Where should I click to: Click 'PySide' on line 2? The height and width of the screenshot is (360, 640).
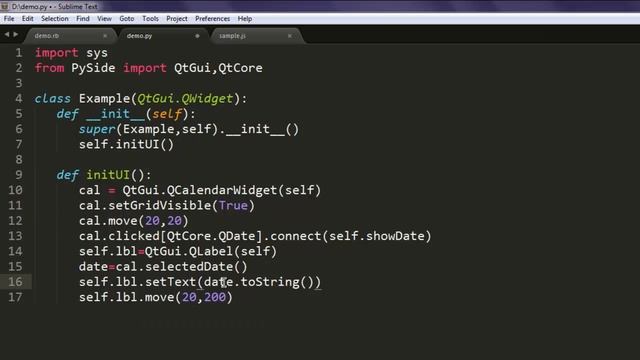[x=93, y=68]
